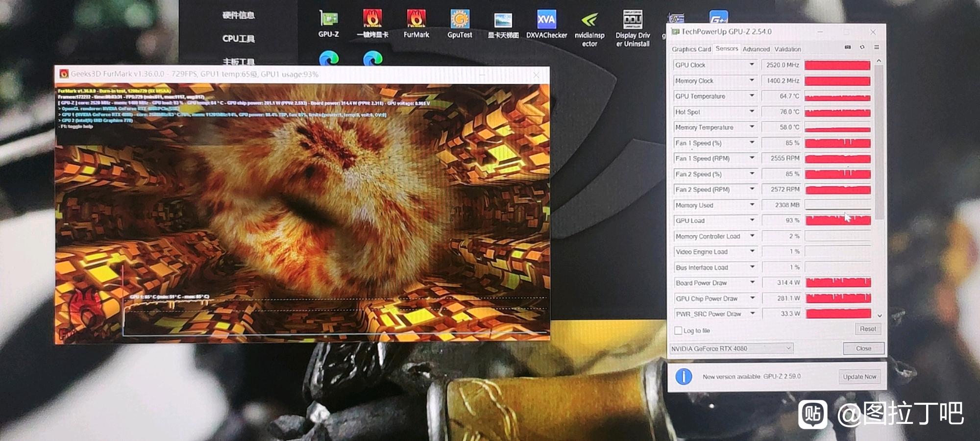Open the 显卡天梯图 image shortcut
Screen dimensions: 980x441
click(x=503, y=24)
